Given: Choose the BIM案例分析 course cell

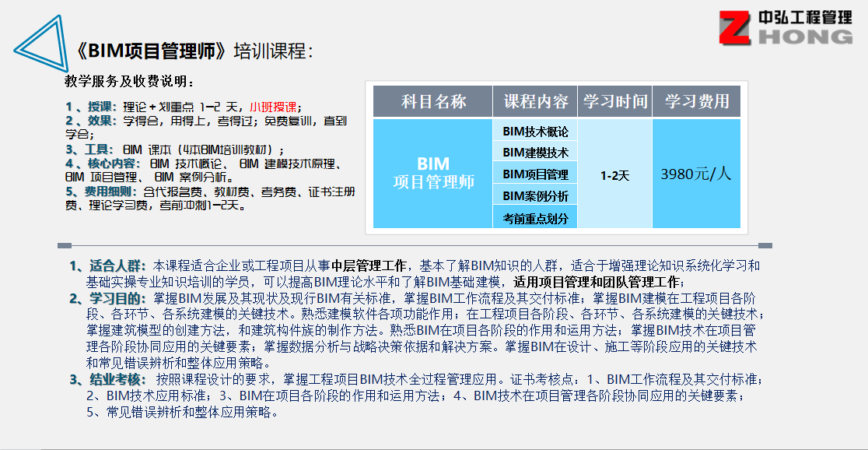Looking at the screenshot, I should [535, 195].
